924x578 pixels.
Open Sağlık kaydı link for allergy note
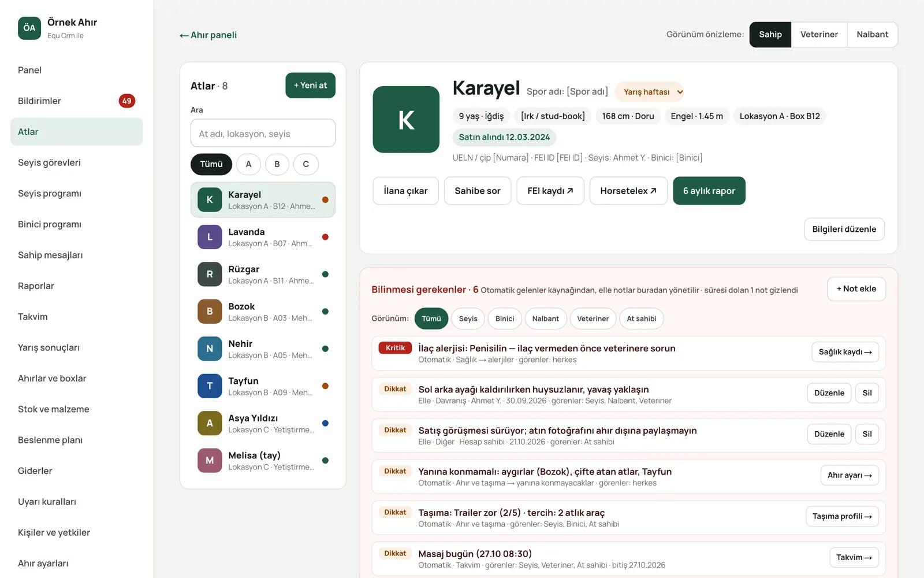845,352
